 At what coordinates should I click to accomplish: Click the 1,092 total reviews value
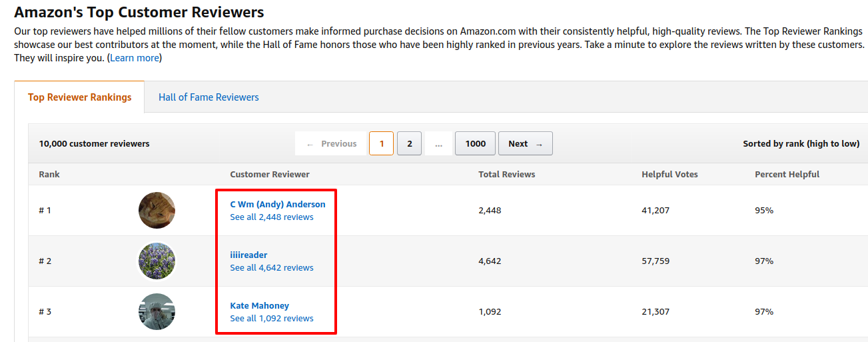[490, 312]
